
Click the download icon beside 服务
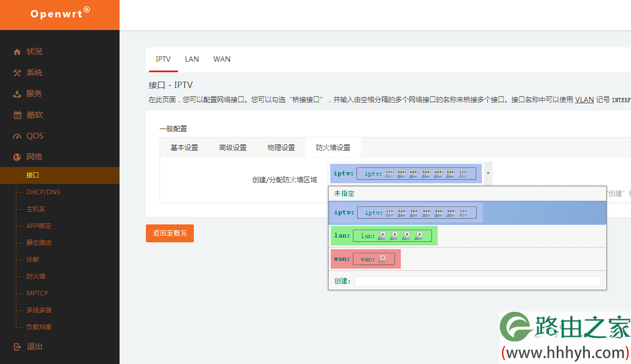pos(17,94)
